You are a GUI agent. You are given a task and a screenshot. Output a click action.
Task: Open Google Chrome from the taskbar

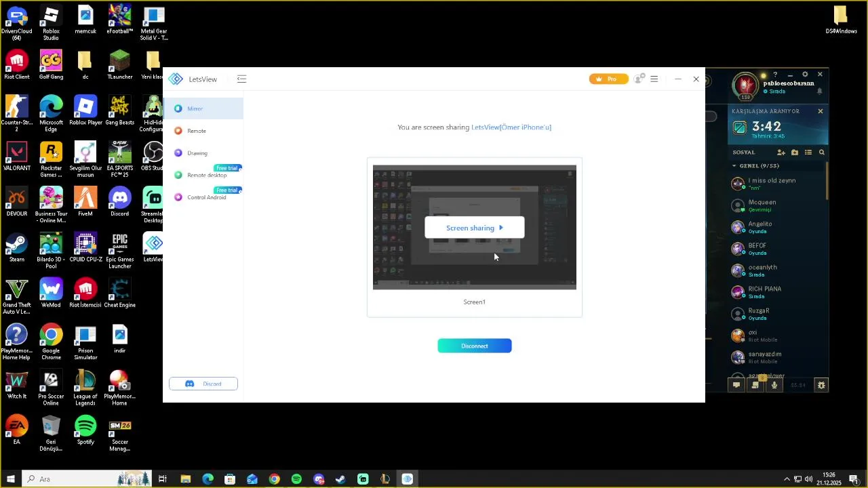pos(274,479)
